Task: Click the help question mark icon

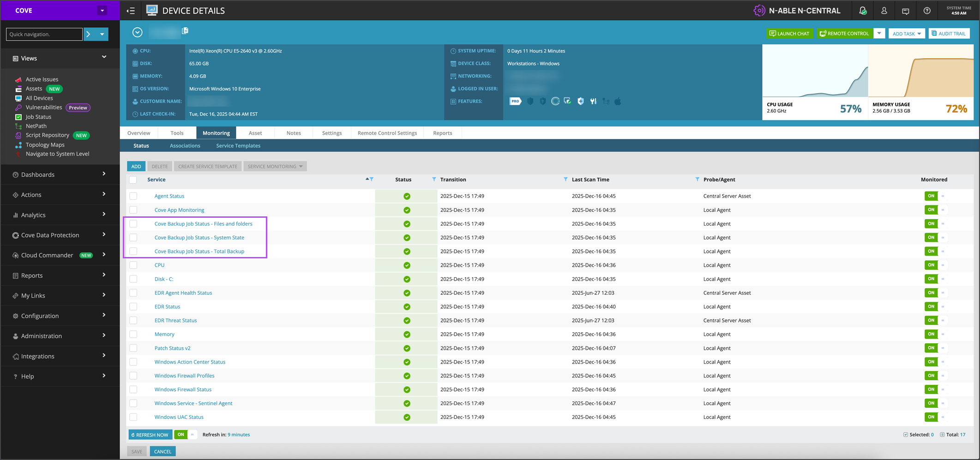Action: coord(927,11)
